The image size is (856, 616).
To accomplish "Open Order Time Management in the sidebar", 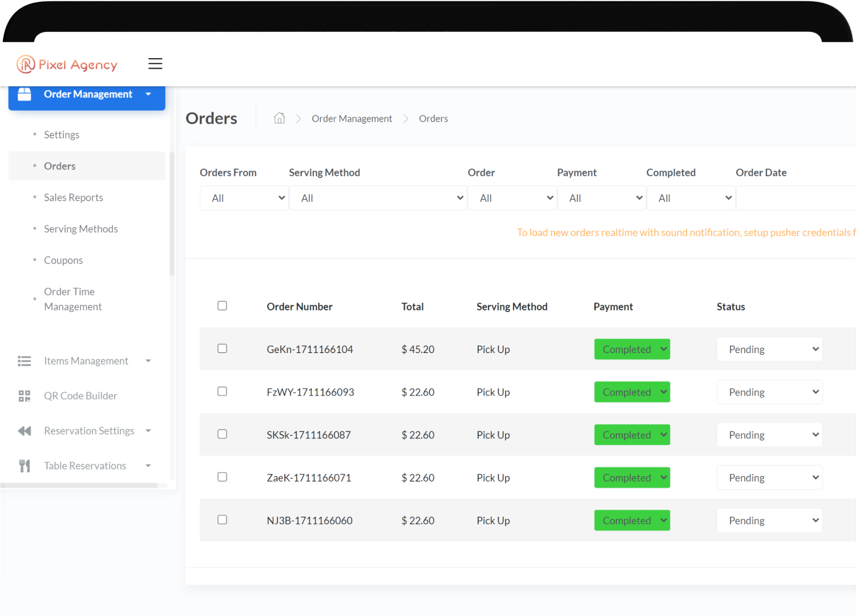I will tap(73, 299).
